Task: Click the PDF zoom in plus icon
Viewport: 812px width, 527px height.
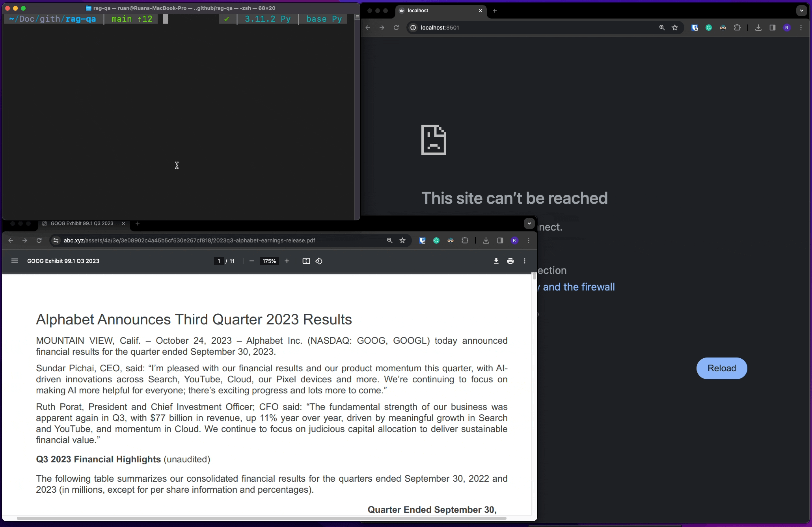Action: [287, 261]
